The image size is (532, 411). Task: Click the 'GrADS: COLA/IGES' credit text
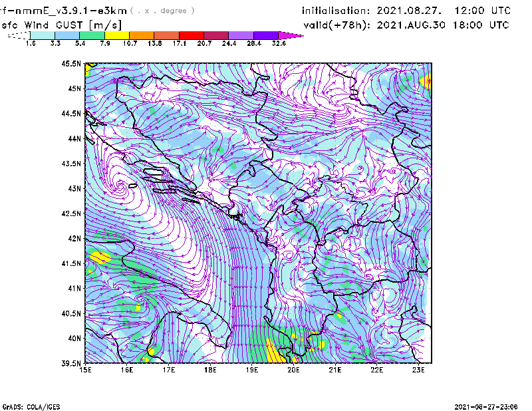[x=25, y=406]
